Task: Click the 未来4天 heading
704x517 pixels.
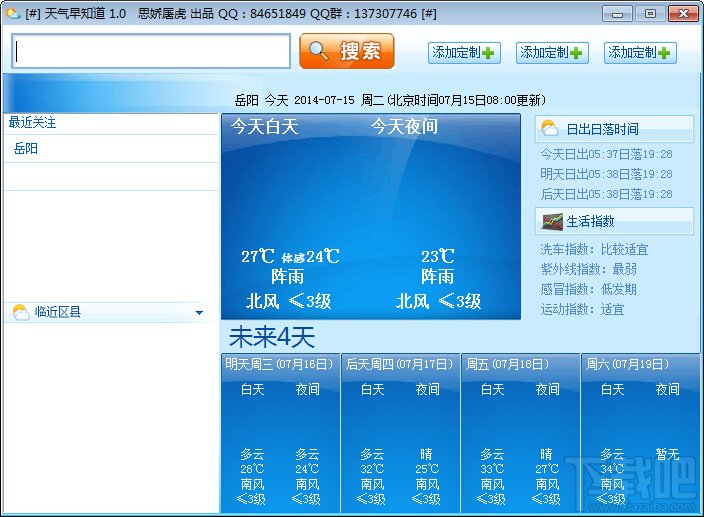Action: coord(272,337)
